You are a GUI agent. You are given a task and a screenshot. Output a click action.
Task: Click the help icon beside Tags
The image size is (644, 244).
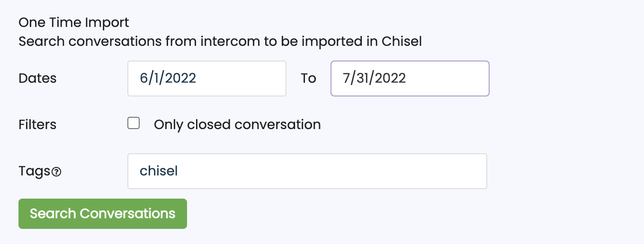coord(56,172)
